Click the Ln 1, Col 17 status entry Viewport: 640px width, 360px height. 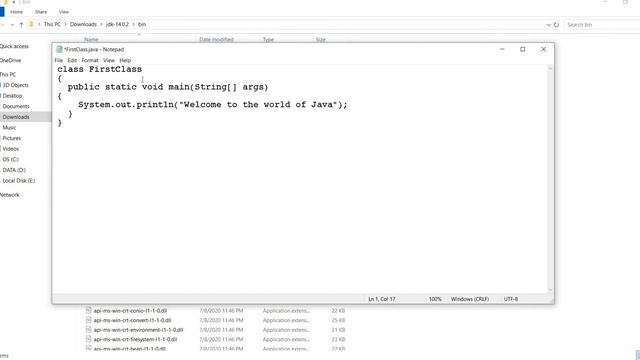click(382, 299)
